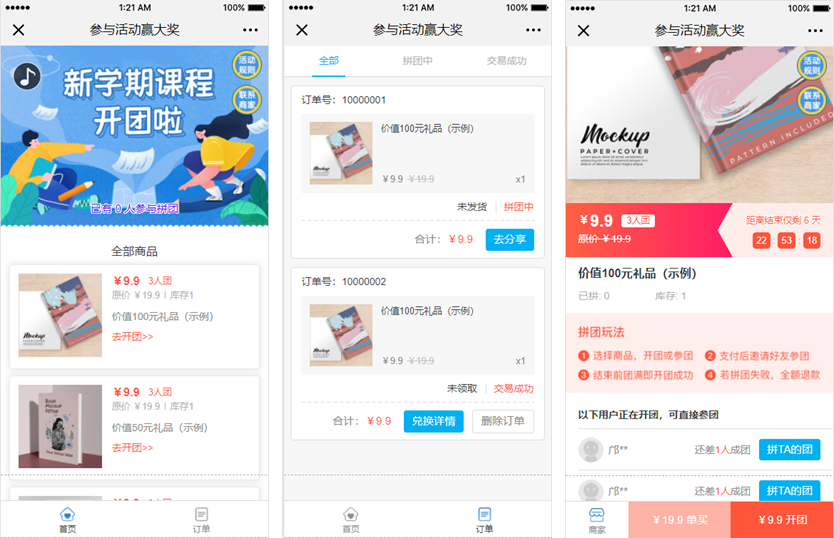Image resolution: width=834 pixels, height=538 pixels.
Task: Click the Mockup book cover image
Action: click(x=699, y=125)
